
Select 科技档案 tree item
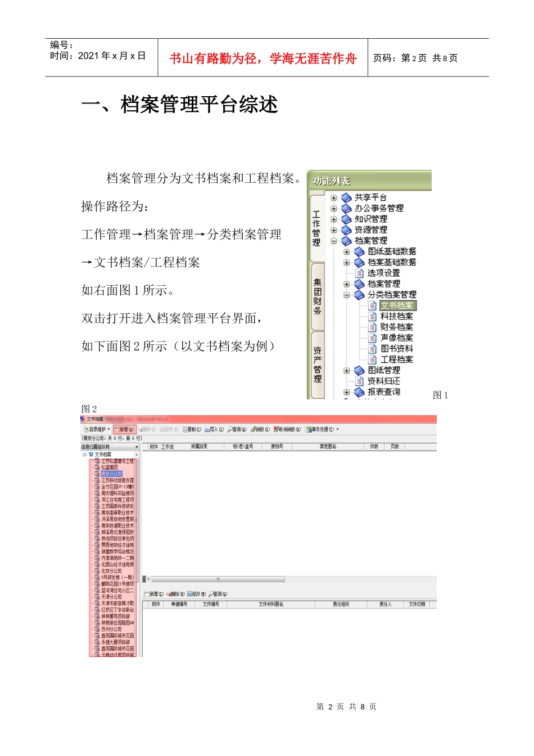[x=396, y=316]
